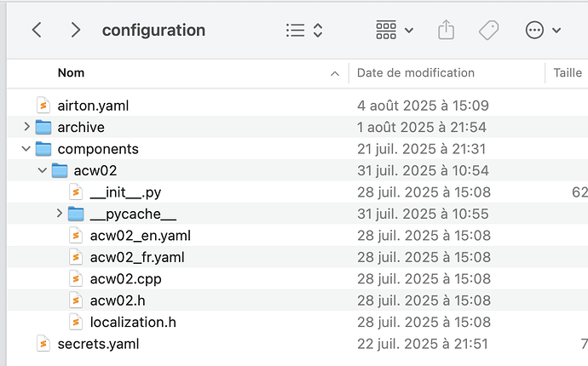Collapse the acw02 folder
The width and height of the screenshot is (588, 366).
[43, 171]
